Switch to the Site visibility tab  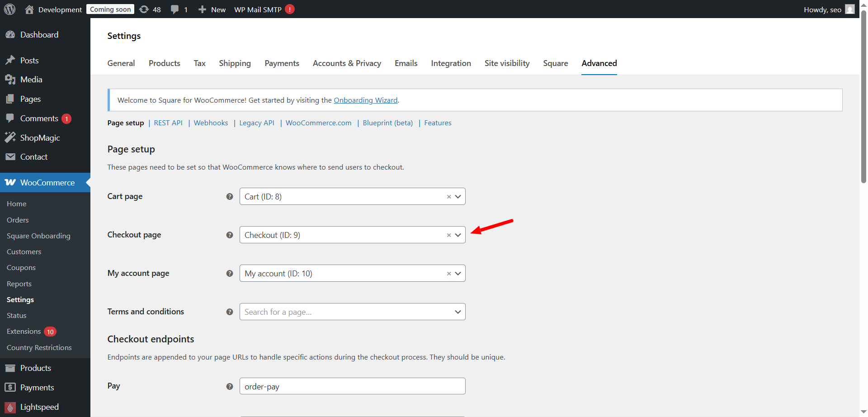[507, 63]
